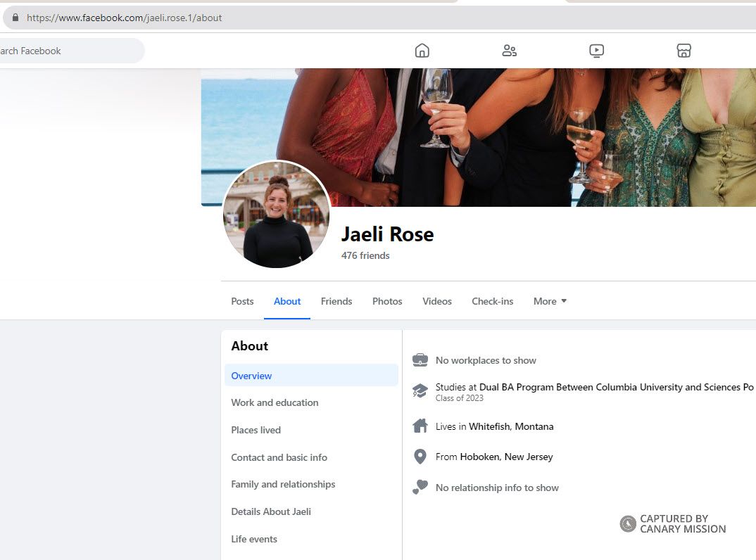The image size is (756, 560).
Task: Click the briefcase workplace icon
Action: 420,360
